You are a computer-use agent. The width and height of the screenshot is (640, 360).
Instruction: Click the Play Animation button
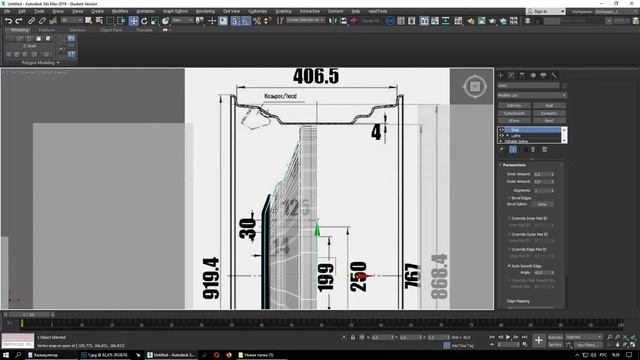(x=508, y=337)
